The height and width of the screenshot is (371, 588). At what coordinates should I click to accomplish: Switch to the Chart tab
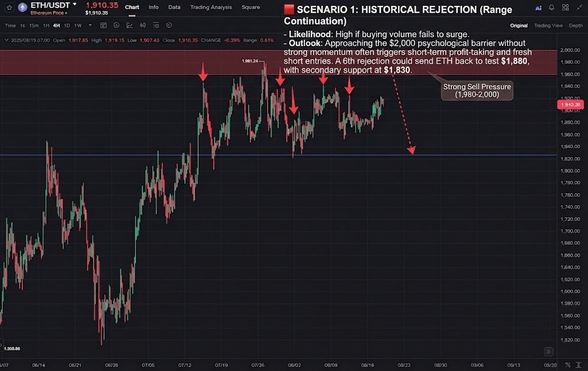(x=132, y=7)
